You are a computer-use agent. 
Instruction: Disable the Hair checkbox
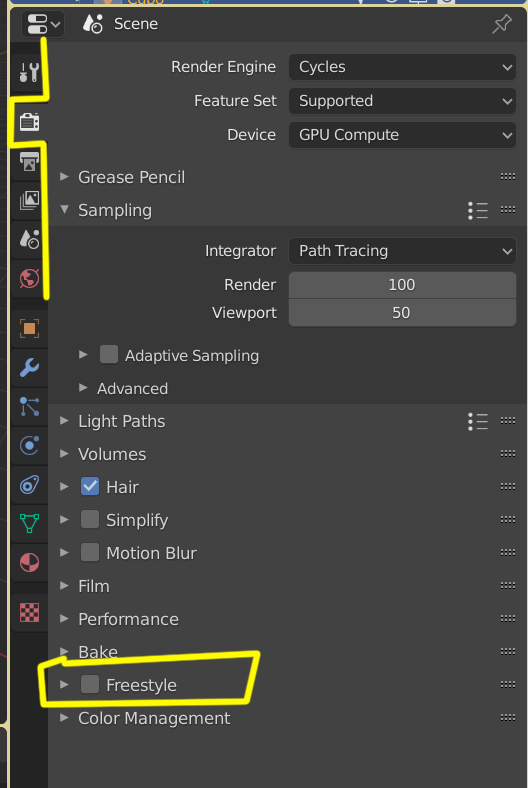tap(90, 486)
